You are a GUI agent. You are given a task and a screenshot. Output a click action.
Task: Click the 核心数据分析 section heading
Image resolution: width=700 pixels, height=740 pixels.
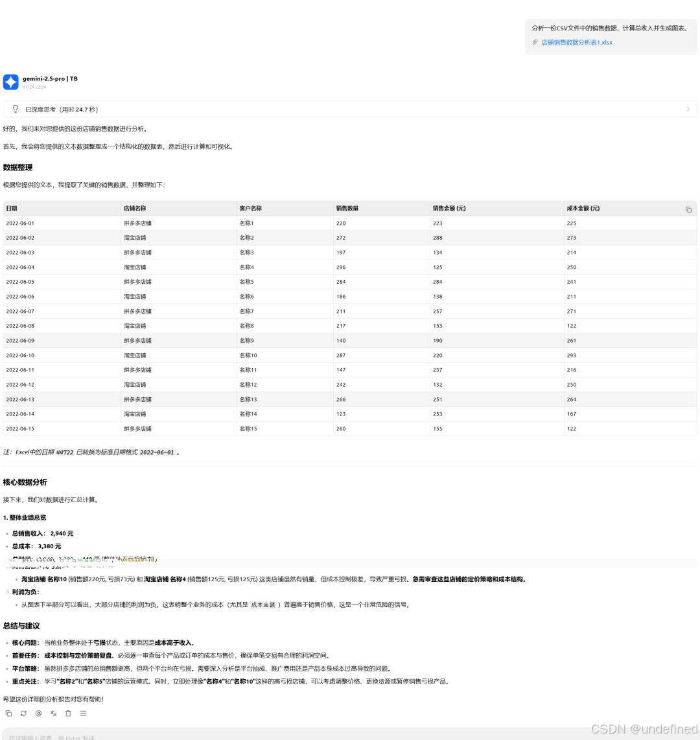pos(25,482)
